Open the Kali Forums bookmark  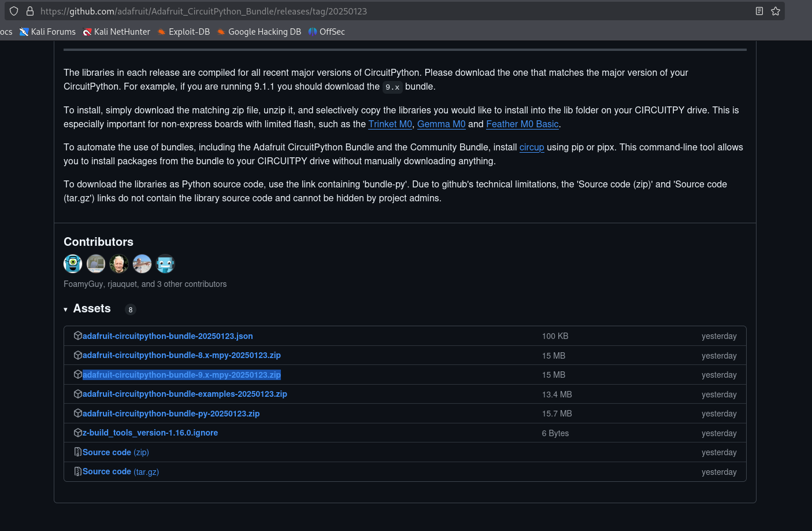coord(47,32)
